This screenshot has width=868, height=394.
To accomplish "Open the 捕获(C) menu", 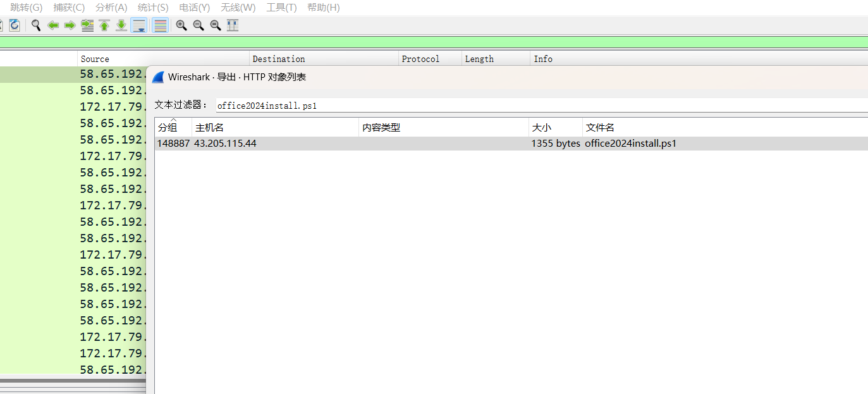I will click(x=69, y=8).
